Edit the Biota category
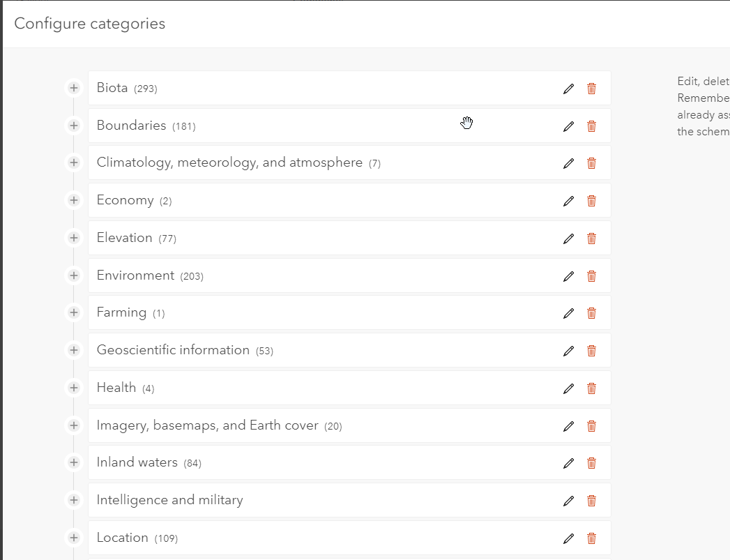Viewport: 730px width, 560px height. 568,89
